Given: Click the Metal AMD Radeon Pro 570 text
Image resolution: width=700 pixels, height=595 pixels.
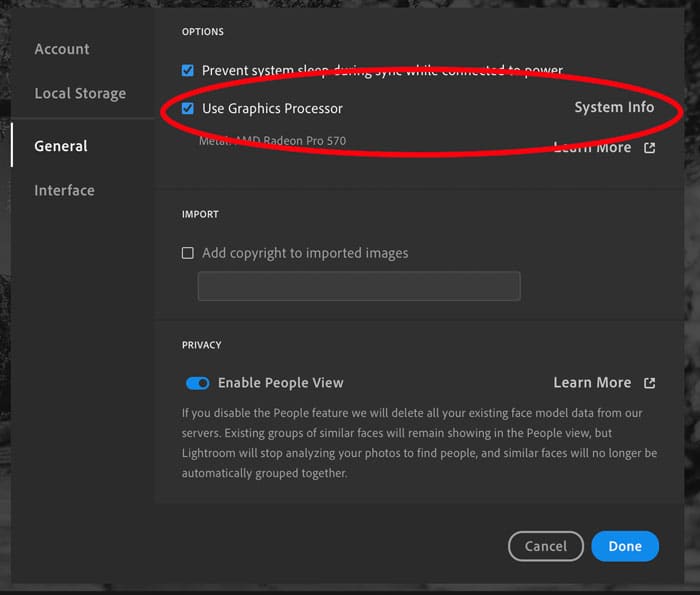Looking at the screenshot, I should [272, 141].
